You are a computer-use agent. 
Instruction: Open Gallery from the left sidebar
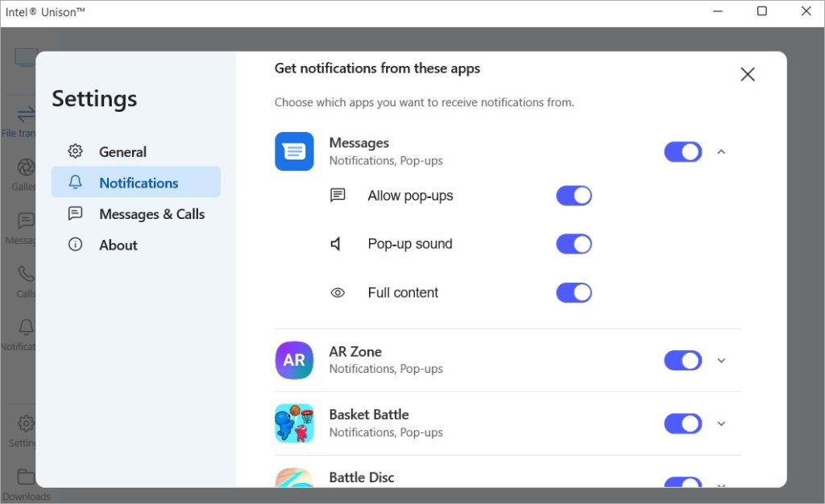tap(26, 167)
